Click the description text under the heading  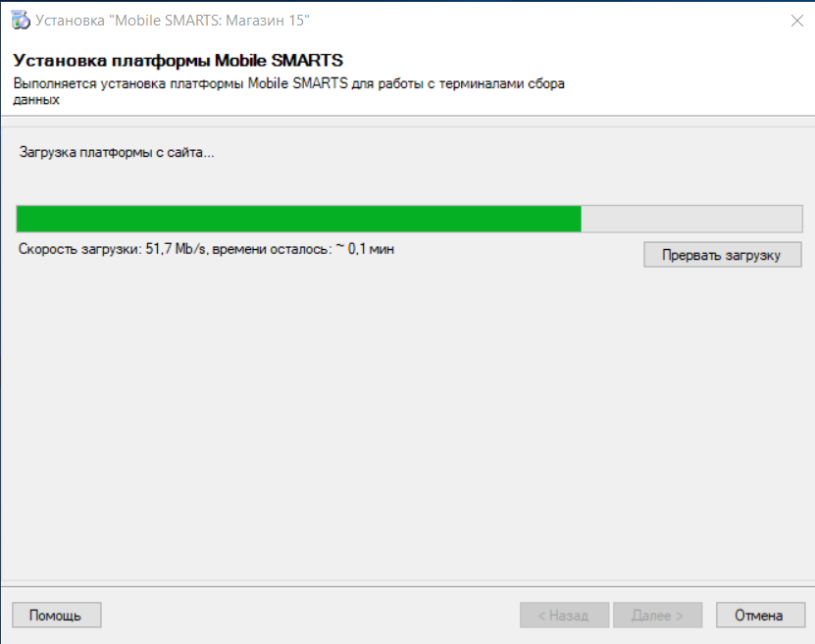(287, 84)
